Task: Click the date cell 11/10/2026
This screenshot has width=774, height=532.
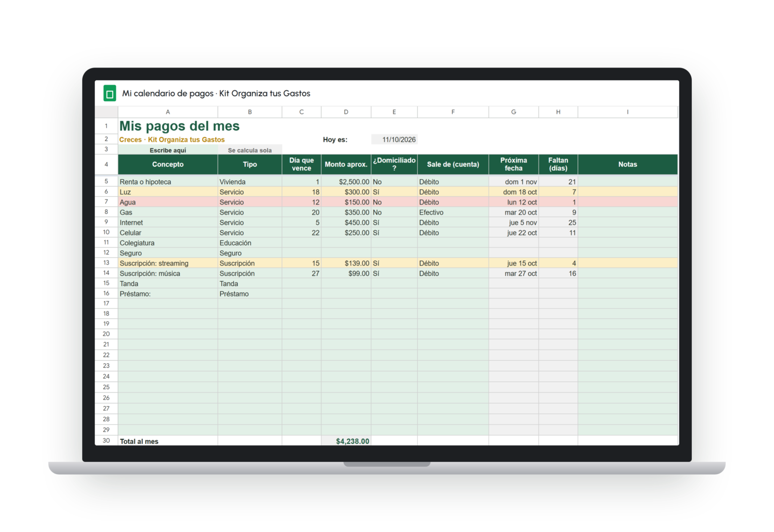Action: pyautogui.click(x=395, y=140)
